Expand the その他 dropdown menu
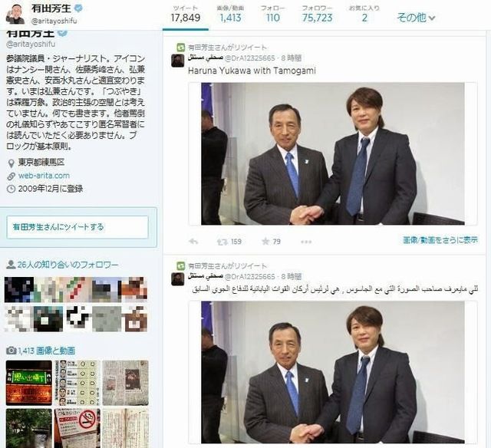Image resolution: width=491 pixels, height=448 pixels. click(x=416, y=18)
